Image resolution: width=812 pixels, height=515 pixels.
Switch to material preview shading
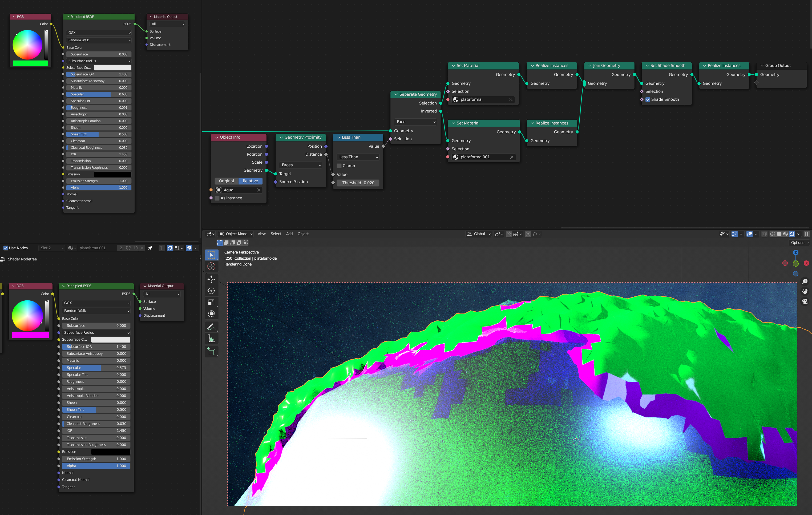(785, 234)
